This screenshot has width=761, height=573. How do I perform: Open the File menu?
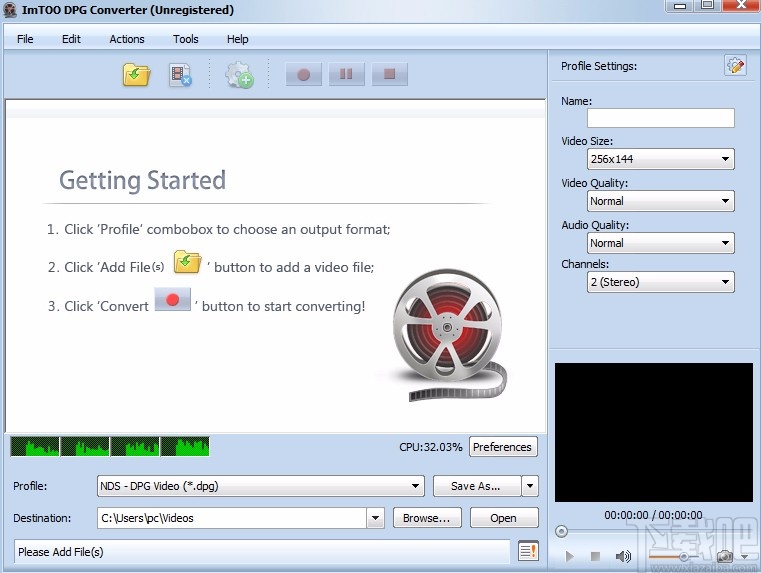pyautogui.click(x=25, y=39)
